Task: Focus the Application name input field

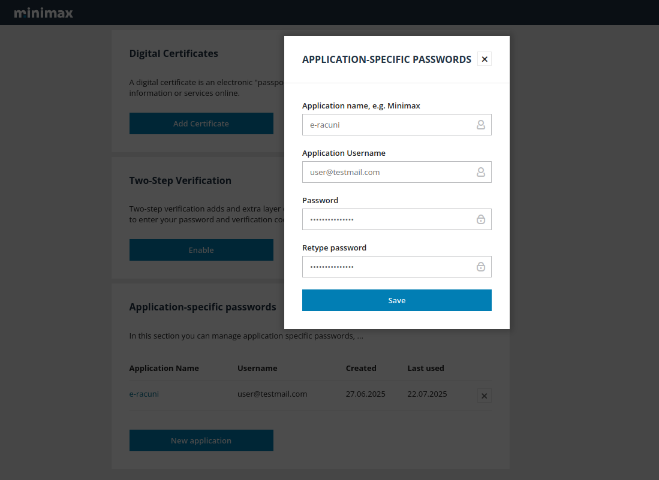Action: click(386, 125)
